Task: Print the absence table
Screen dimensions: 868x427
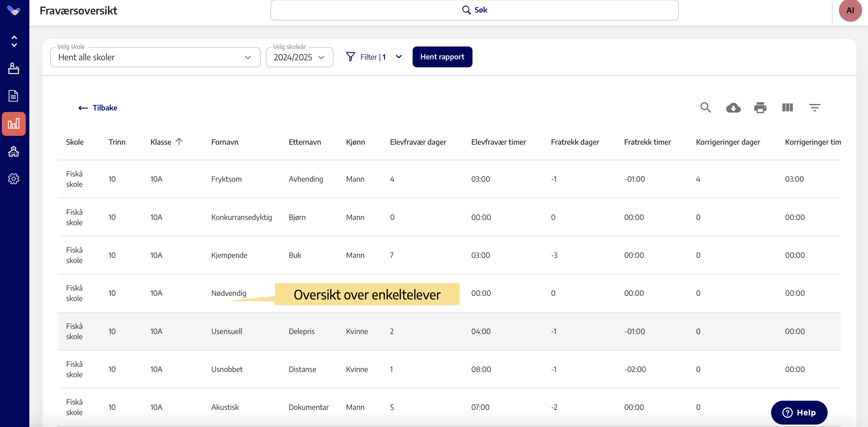Action: pyautogui.click(x=760, y=108)
